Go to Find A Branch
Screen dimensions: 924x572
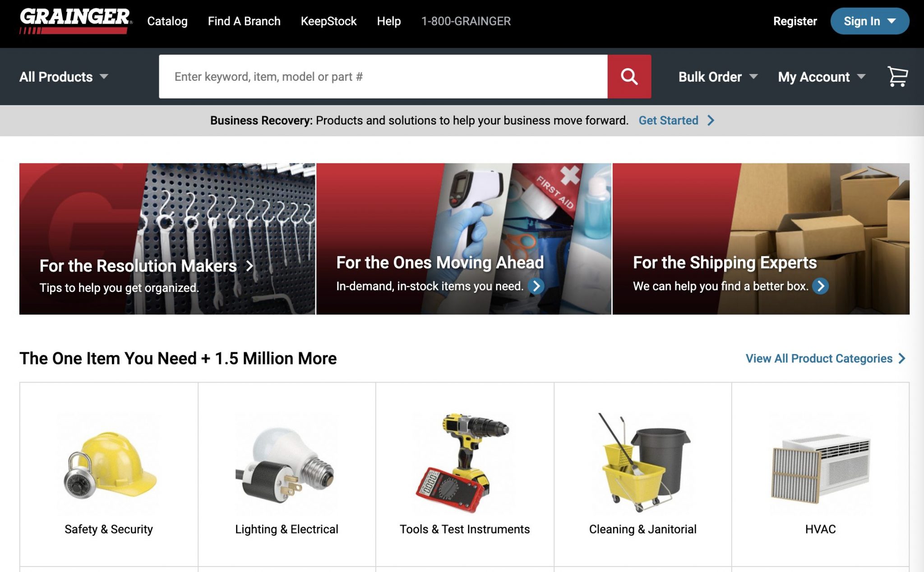(x=244, y=21)
